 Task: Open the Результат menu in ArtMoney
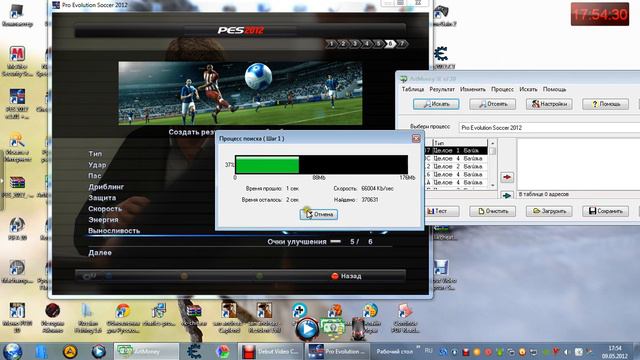click(x=442, y=89)
